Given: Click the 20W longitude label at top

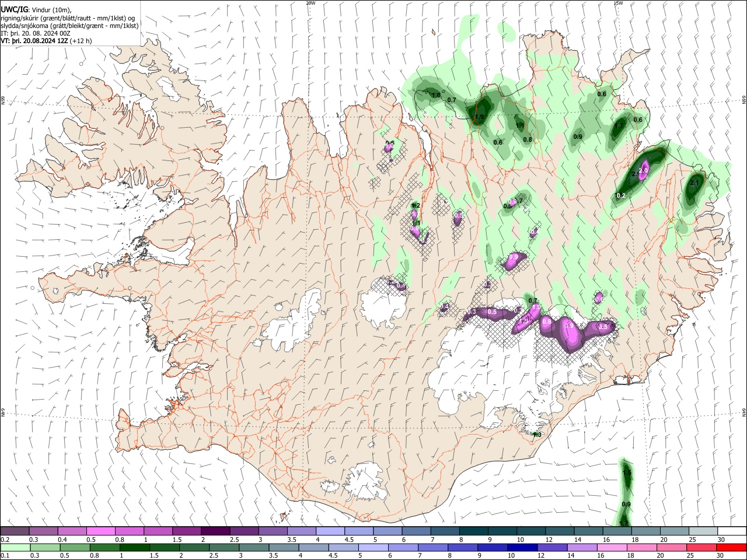Looking at the screenshot, I should [x=310, y=3].
